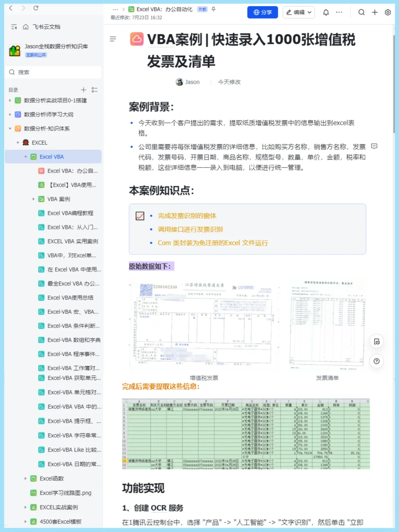Pin the document using the pin icon
The width and height of the screenshot is (399, 532).
coord(213,9)
